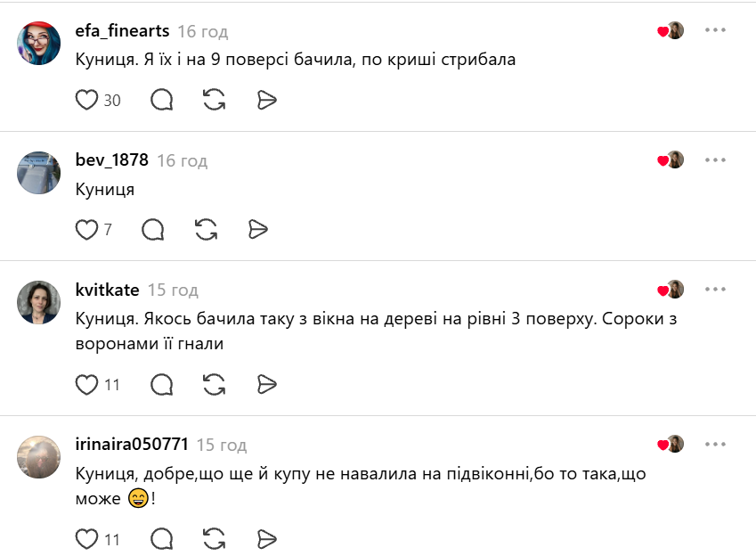
Task: Show author like badge on irinaira050771 comment
Action: (671, 444)
